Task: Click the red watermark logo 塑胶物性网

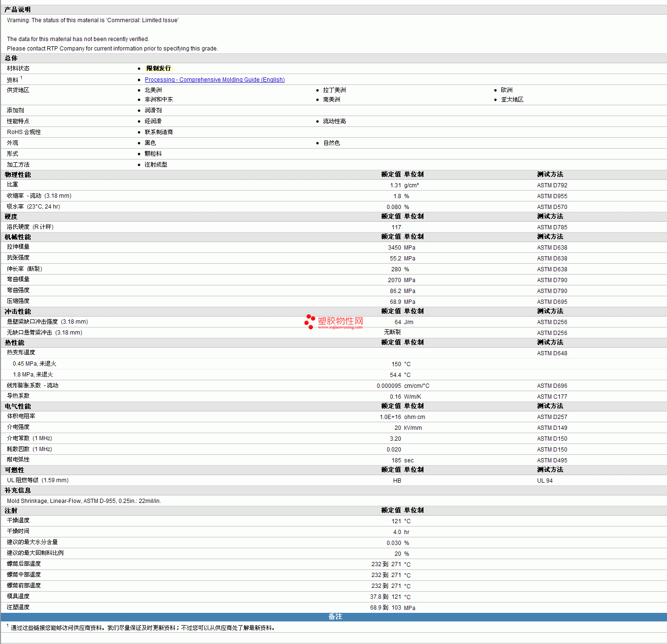Action: click(340, 321)
